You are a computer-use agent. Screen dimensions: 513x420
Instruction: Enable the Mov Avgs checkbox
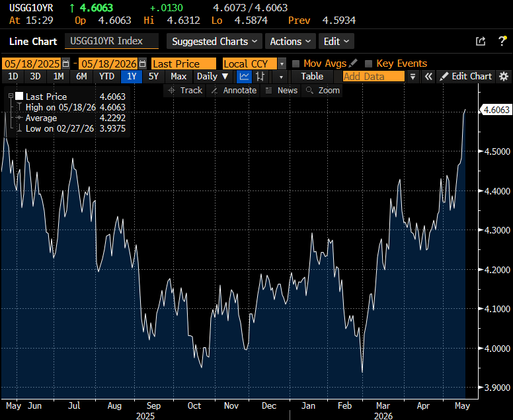(296, 63)
